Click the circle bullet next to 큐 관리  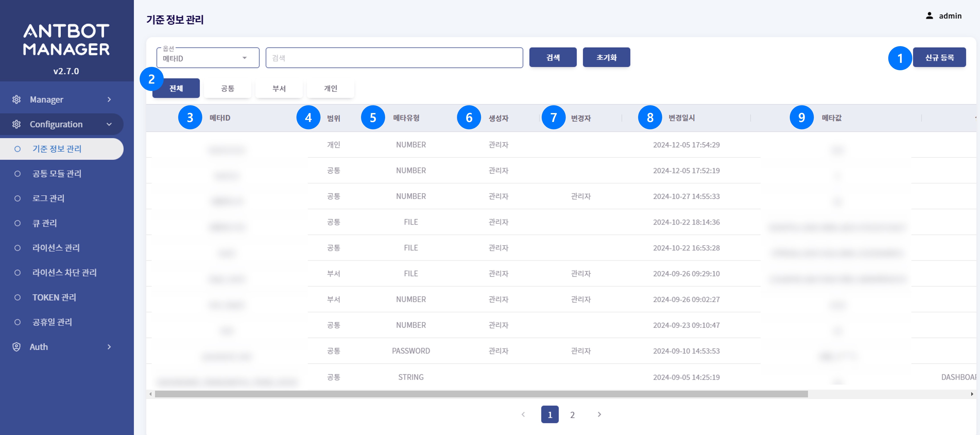coord(17,223)
